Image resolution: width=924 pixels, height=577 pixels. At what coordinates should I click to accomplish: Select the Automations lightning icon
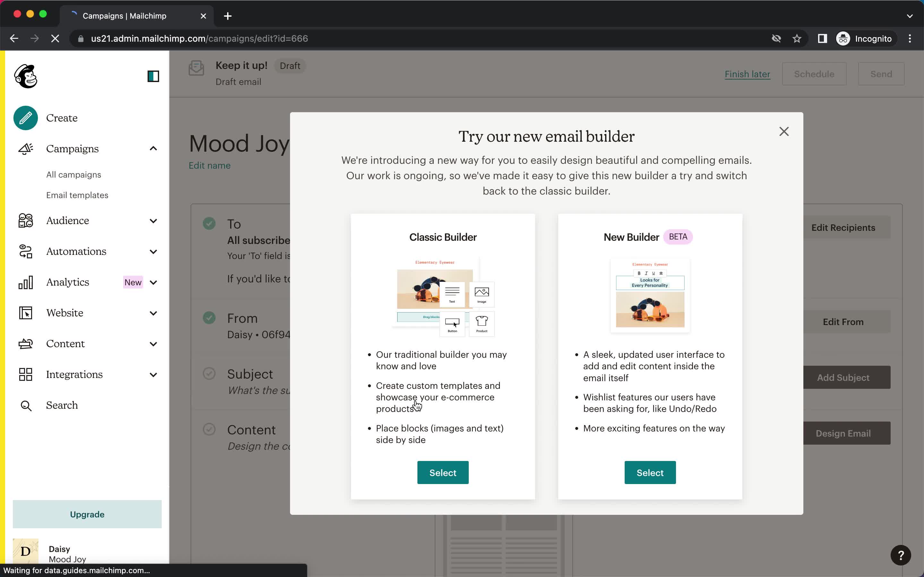tap(25, 251)
